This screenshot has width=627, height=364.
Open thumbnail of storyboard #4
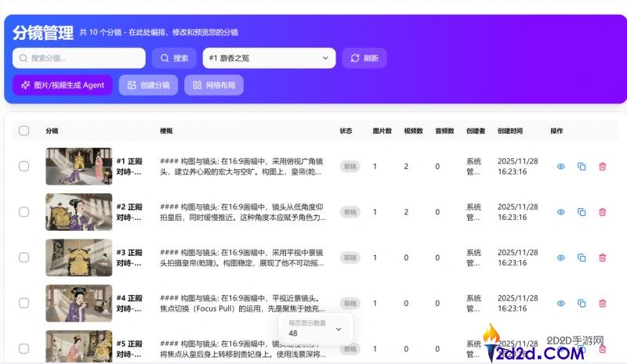(x=79, y=303)
